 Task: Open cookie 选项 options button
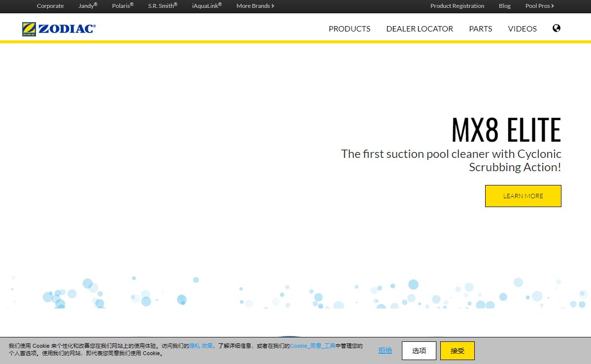point(419,351)
